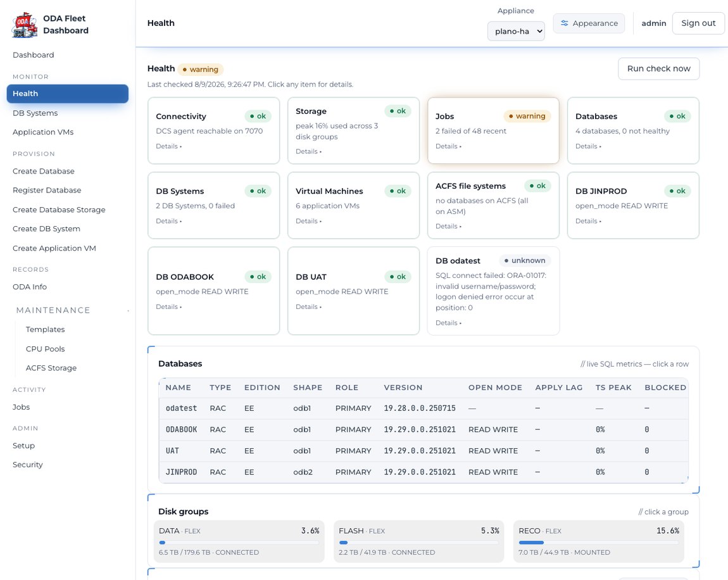728x580 pixels.
Task: Click the warning status badge beside Health
Action: point(201,69)
